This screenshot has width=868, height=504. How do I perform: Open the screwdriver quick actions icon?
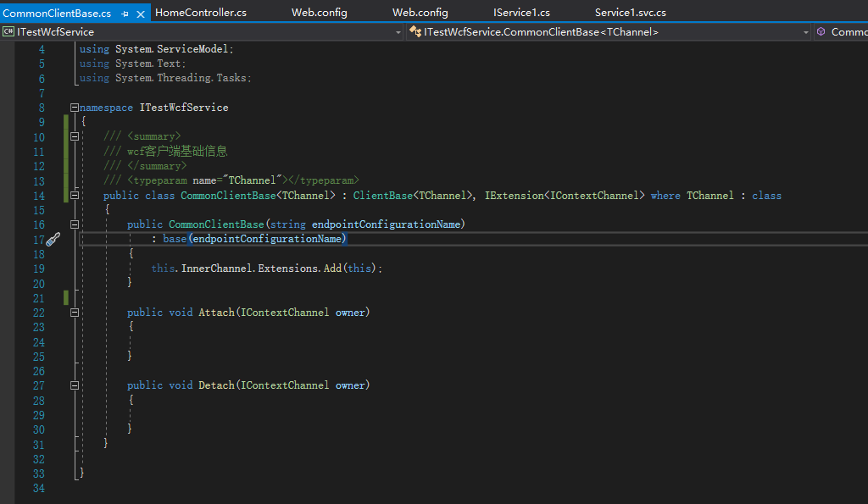pyautogui.click(x=53, y=240)
